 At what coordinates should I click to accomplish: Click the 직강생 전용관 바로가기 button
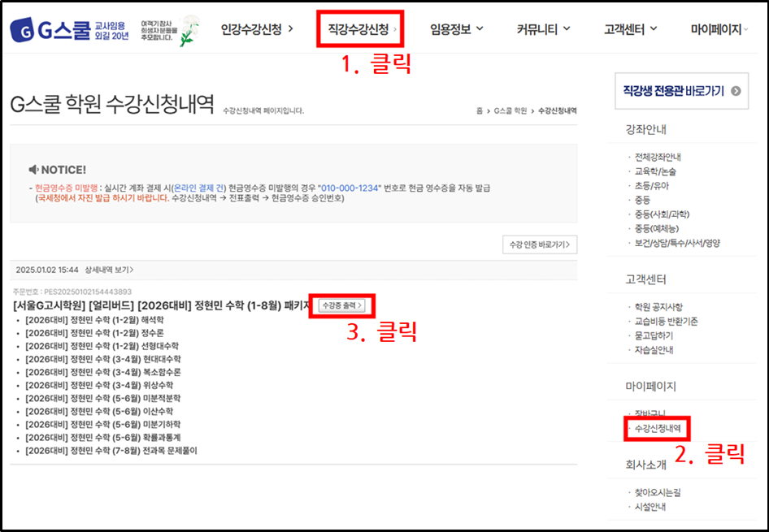point(681,91)
